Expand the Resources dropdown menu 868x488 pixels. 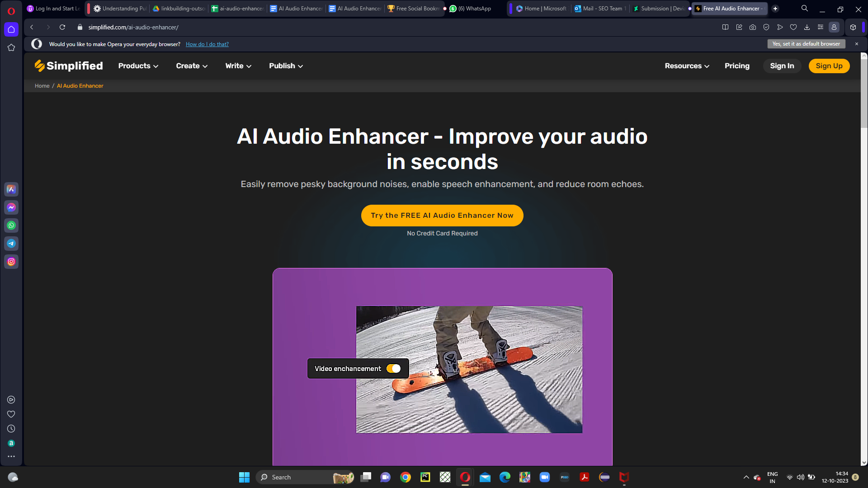687,66
